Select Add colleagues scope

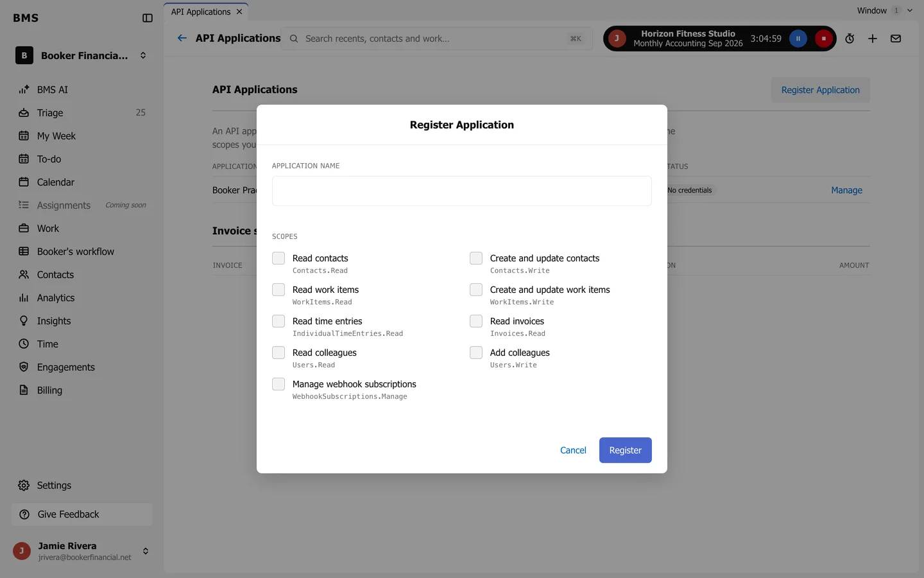pyautogui.click(x=476, y=353)
